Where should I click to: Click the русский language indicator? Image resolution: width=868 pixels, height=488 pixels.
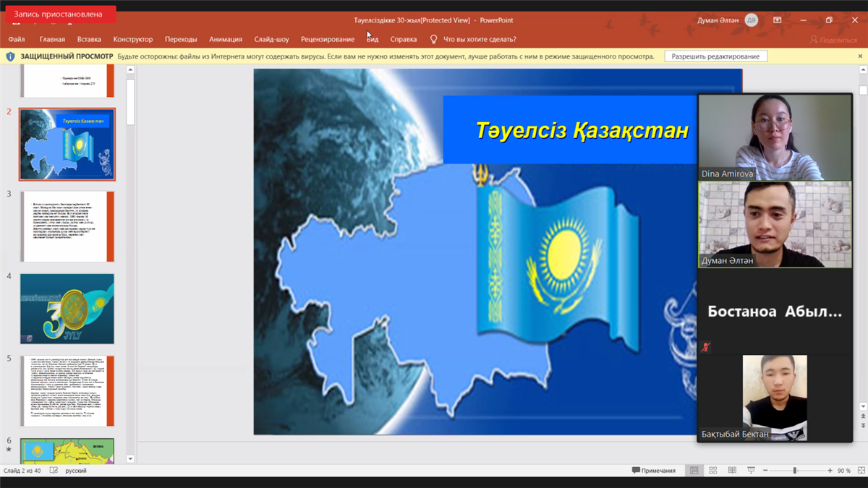point(76,471)
